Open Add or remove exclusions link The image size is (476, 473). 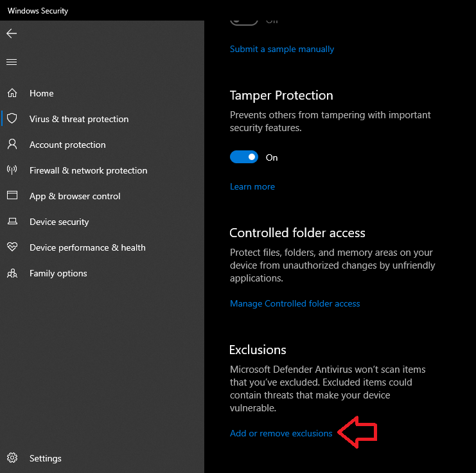coord(281,433)
